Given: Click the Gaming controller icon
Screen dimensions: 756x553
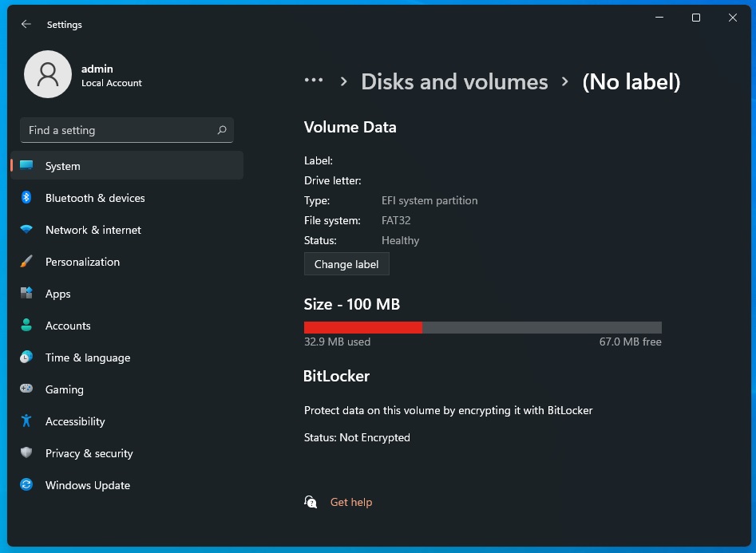Looking at the screenshot, I should pyautogui.click(x=26, y=389).
